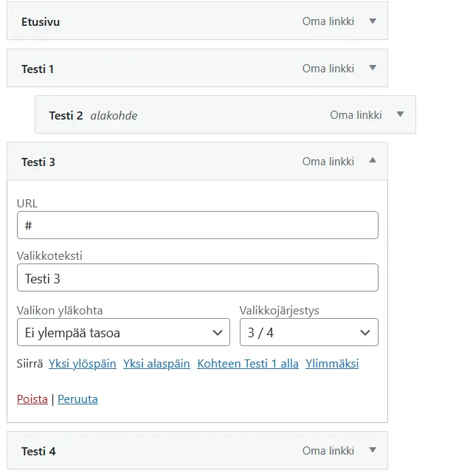The width and height of the screenshot is (470, 476).
Task: Select the Testi 1 item title
Action: pyautogui.click(x=38, y=69)
